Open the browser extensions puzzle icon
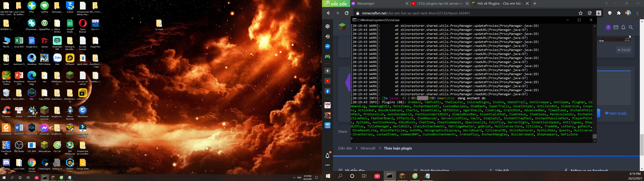The width and height of the screenshot is (644, 181). 619,13
